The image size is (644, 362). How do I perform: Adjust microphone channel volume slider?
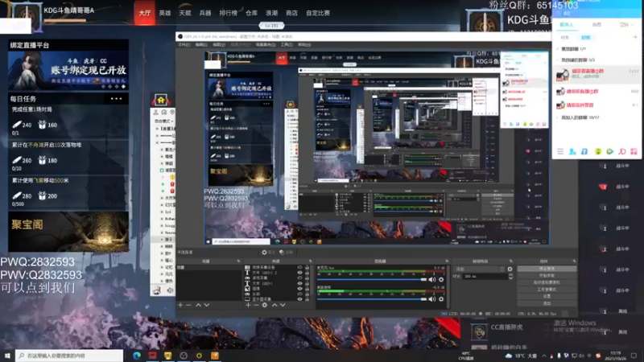(x=372, y=279)
